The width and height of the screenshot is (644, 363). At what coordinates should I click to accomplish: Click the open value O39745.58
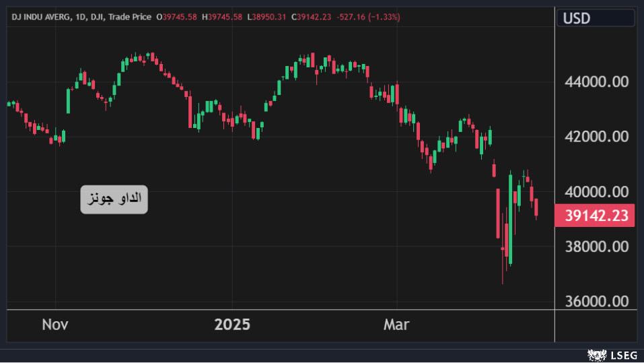point(176,17)
